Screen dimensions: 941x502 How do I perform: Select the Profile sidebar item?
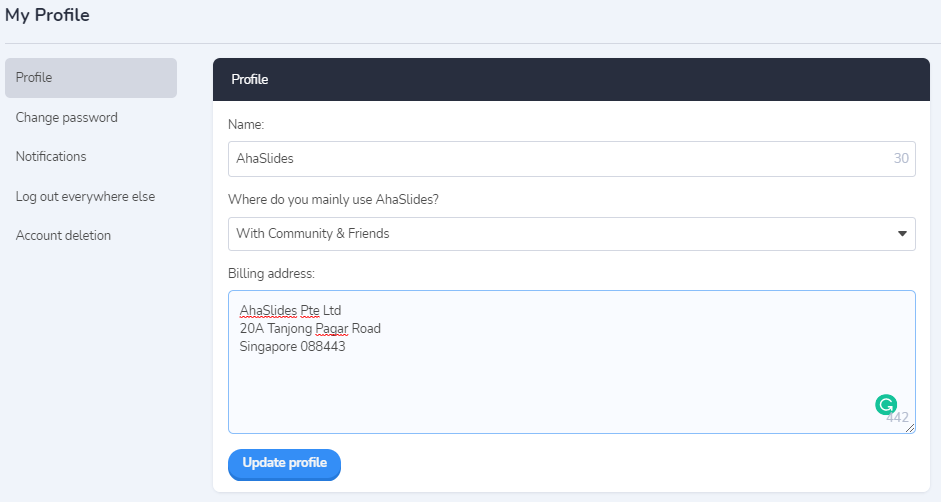tap(91, 77)
